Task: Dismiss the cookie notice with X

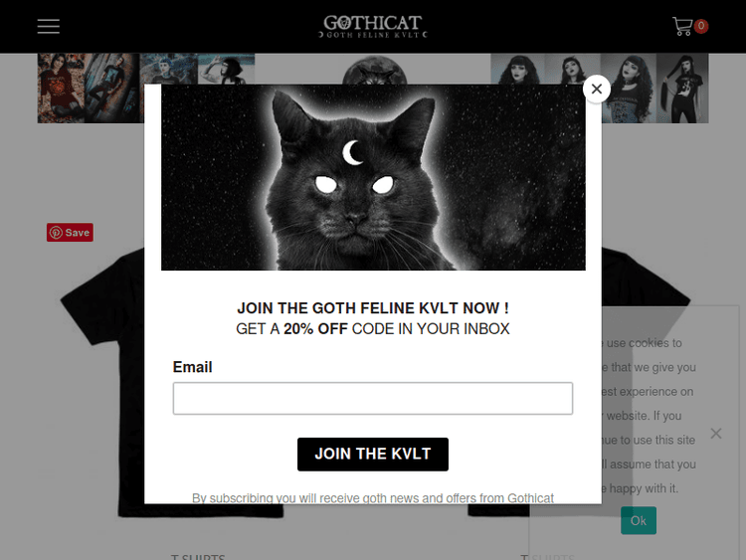Action: [x=716, y=433]
